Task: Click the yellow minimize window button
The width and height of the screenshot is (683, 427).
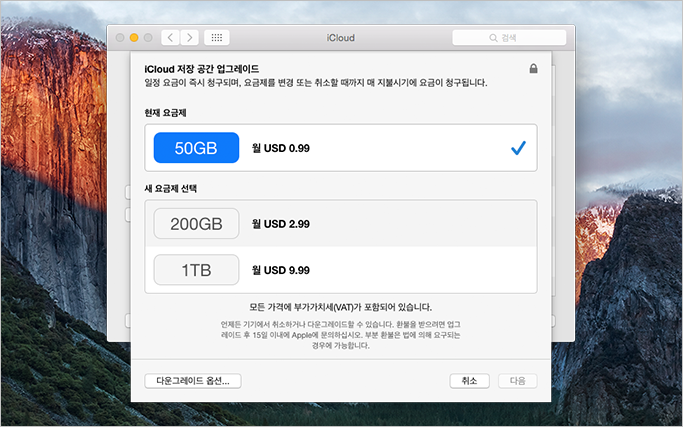Action: [134, 37]
